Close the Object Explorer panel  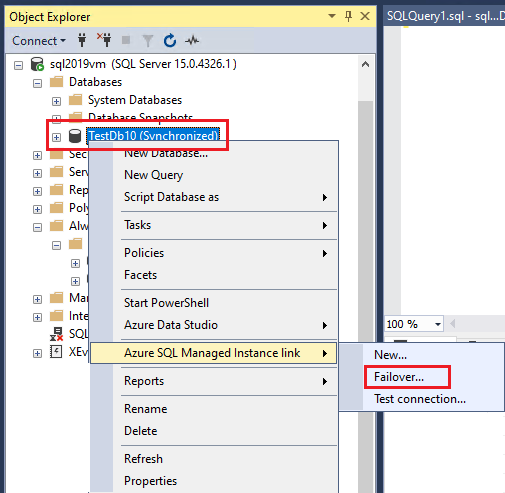[365, 16]
